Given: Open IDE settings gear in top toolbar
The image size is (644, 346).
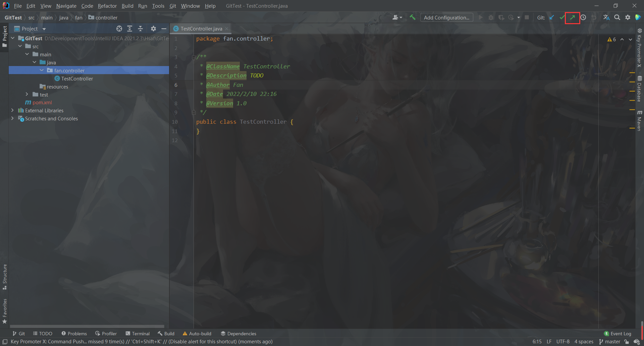Looking at the screenshot, I should click(x=628, y=17).
